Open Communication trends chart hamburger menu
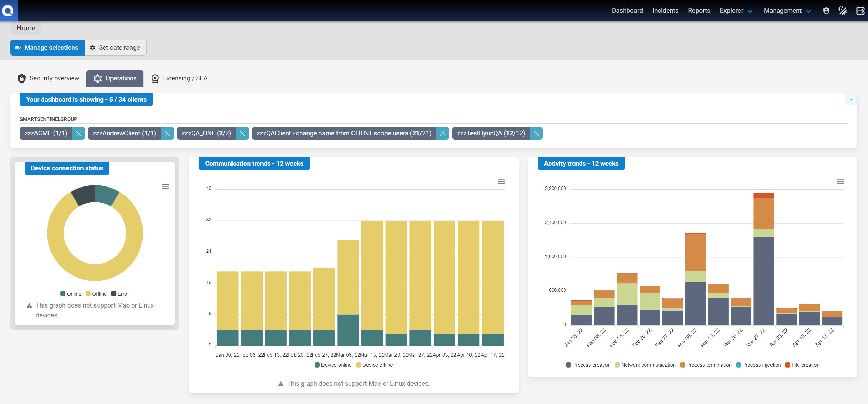868x404 pixels. click(x=501, y=182)
